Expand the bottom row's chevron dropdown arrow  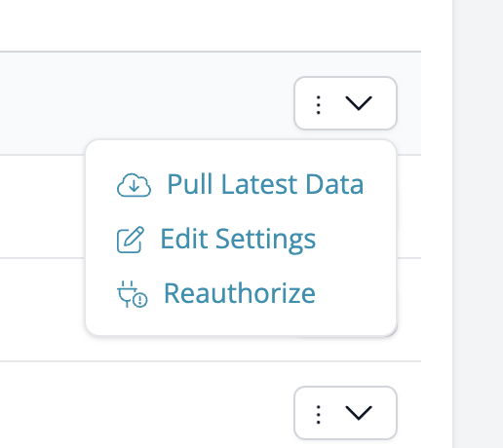[x=359, y=413]
